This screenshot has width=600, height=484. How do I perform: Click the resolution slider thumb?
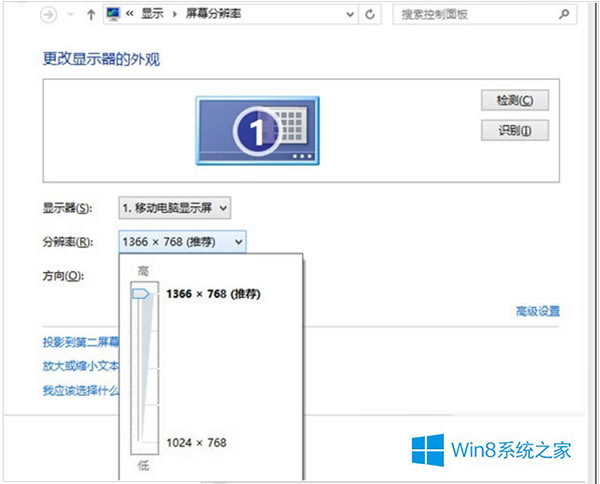coord(140,293)
